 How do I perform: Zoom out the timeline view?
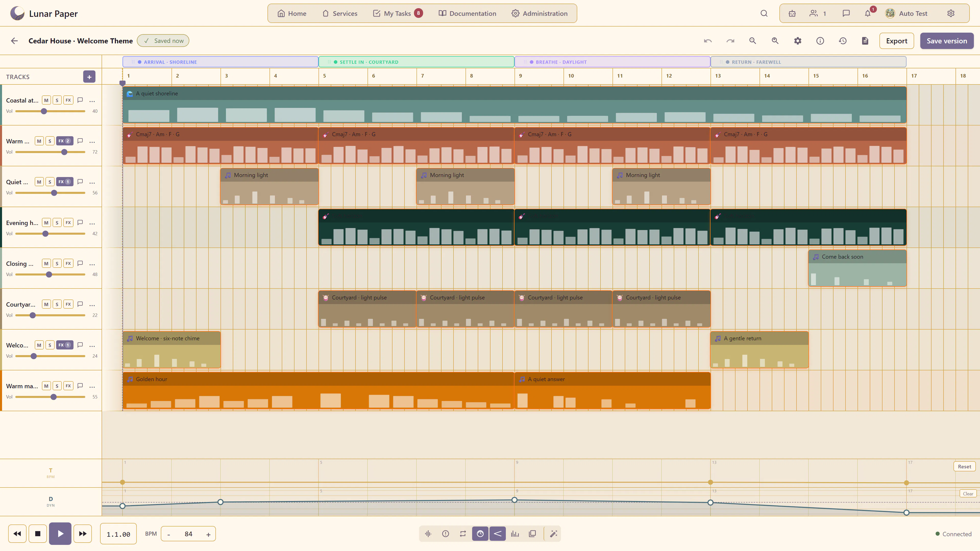pyautogui.click(x=753, y=41)
